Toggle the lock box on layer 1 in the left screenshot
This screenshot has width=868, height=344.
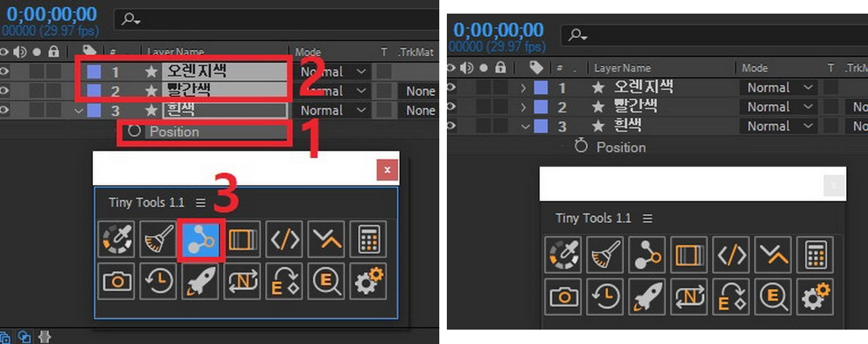pyautogui.click(x=53, y=72)
